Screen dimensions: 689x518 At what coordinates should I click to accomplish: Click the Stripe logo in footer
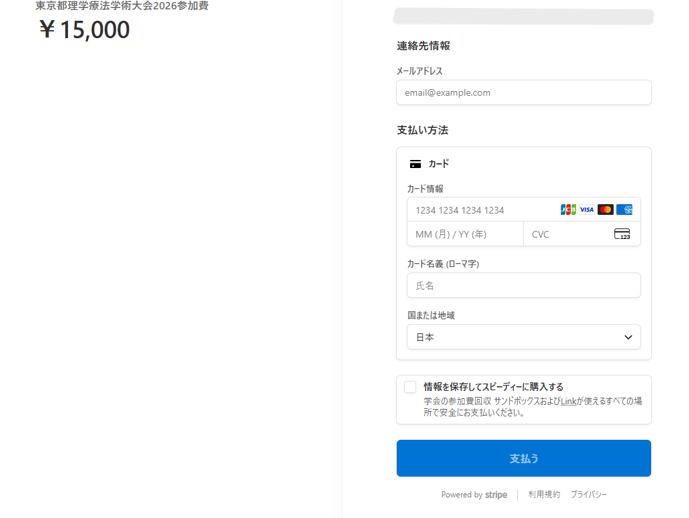[x=496, y=495]
